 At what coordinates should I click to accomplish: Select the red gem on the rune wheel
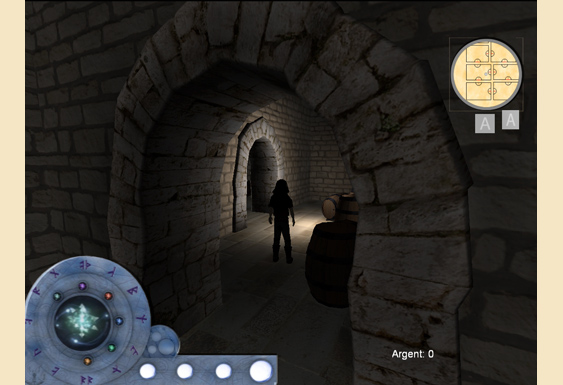[x=108, y=296]
